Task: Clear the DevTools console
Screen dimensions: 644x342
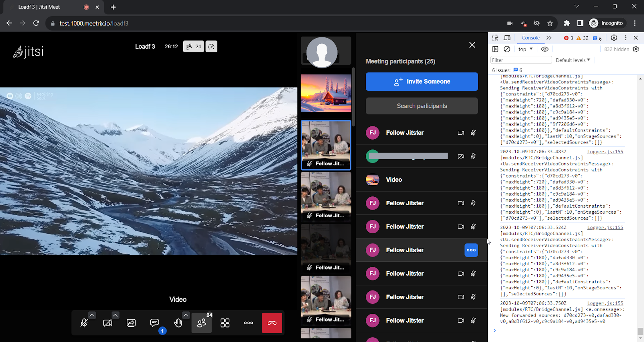Action: 507,49
